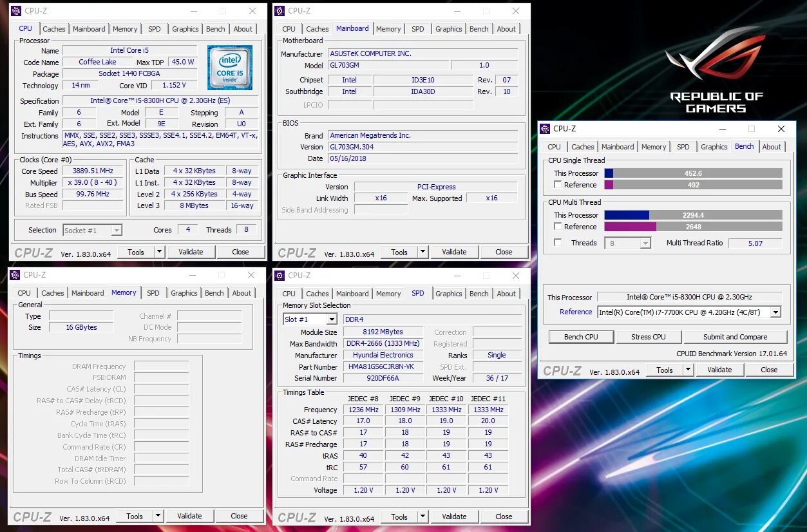Select the Bench tab in Mainboard window
The height and width of the screenshot is (532, 807).
point(479,29)
